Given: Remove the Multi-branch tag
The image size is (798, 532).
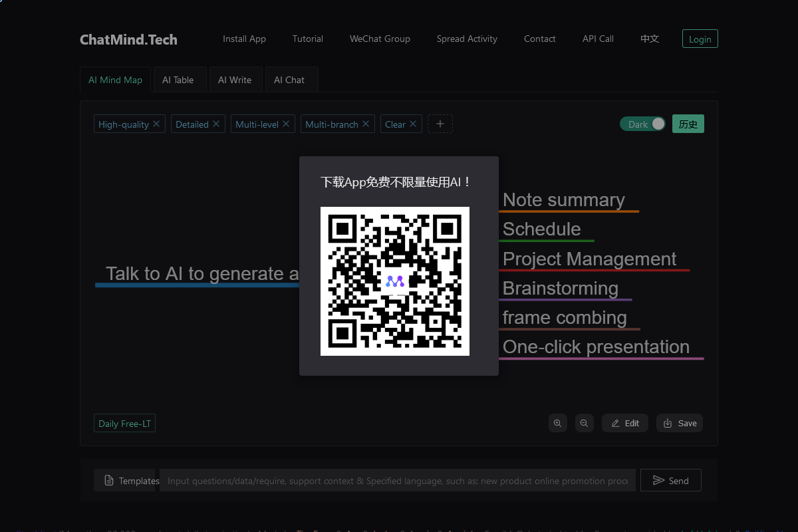Looking at the screenshot, I should (x=366, y=124).
